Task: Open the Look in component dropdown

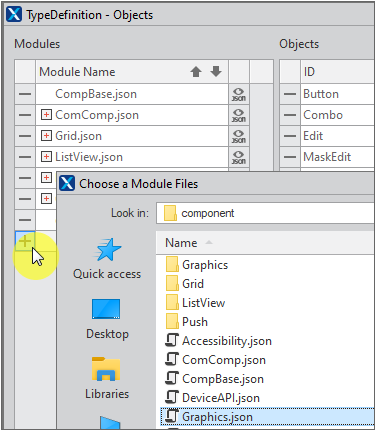Action: [265, 213]
